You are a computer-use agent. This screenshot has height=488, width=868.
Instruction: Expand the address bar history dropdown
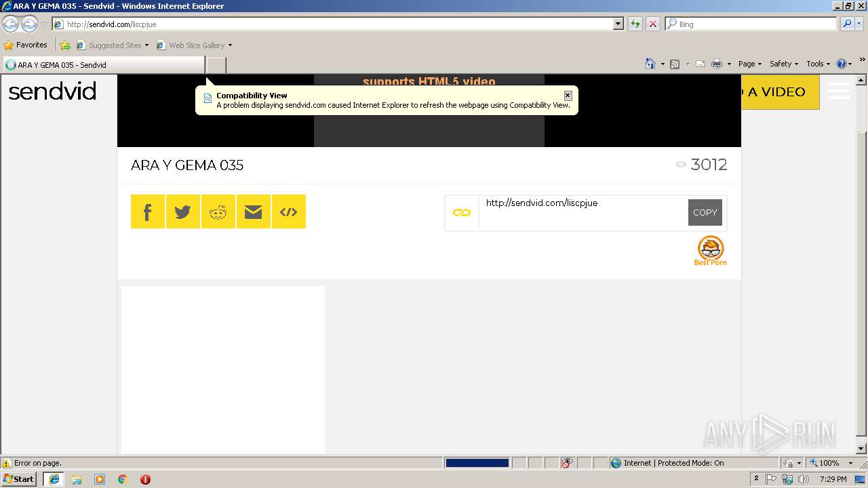point(618,24)
